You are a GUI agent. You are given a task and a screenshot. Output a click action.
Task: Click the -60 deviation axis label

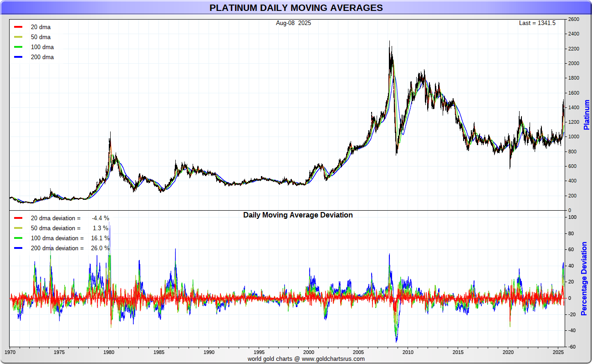572,347
